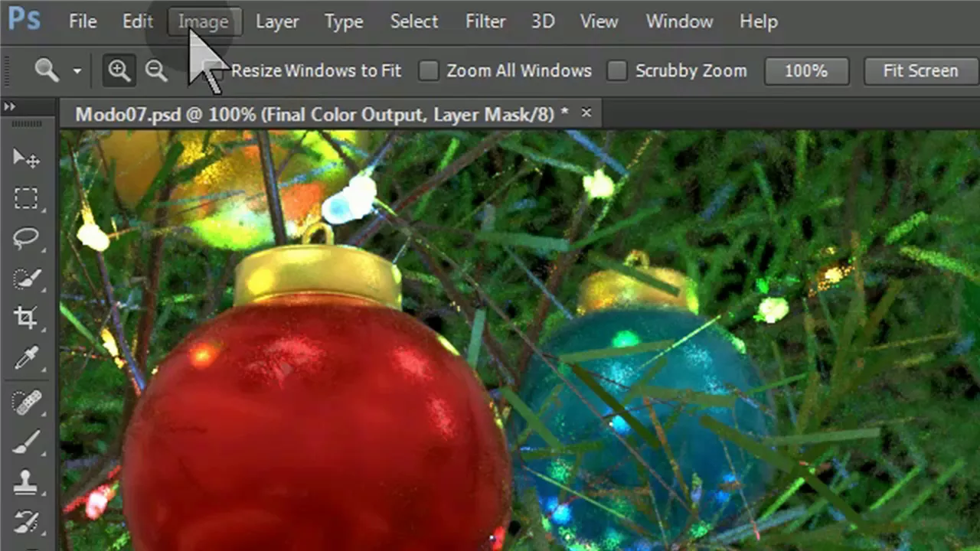Open the Image menu

point(204,21)
